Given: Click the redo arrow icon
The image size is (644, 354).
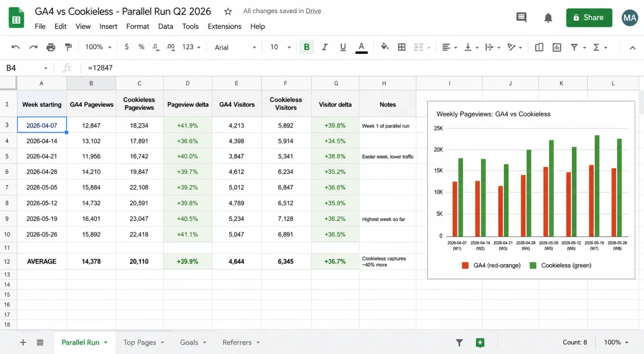Looking at the screenshot, I should (33, 47).
